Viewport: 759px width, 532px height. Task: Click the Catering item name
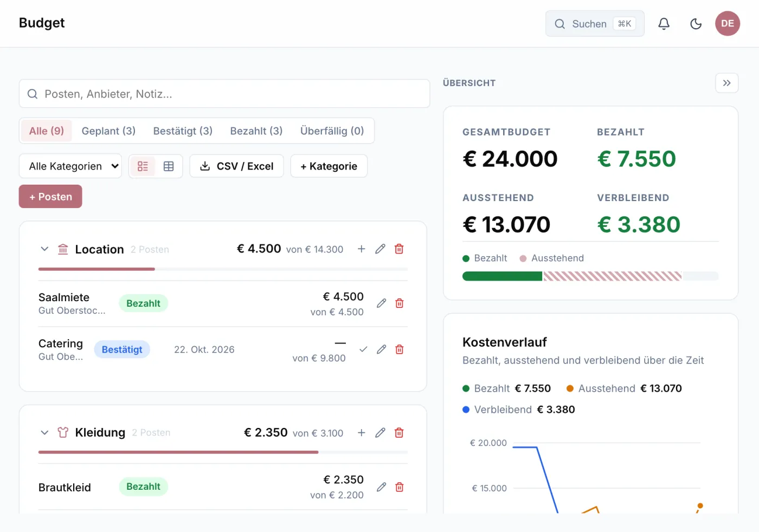point(61,343)
